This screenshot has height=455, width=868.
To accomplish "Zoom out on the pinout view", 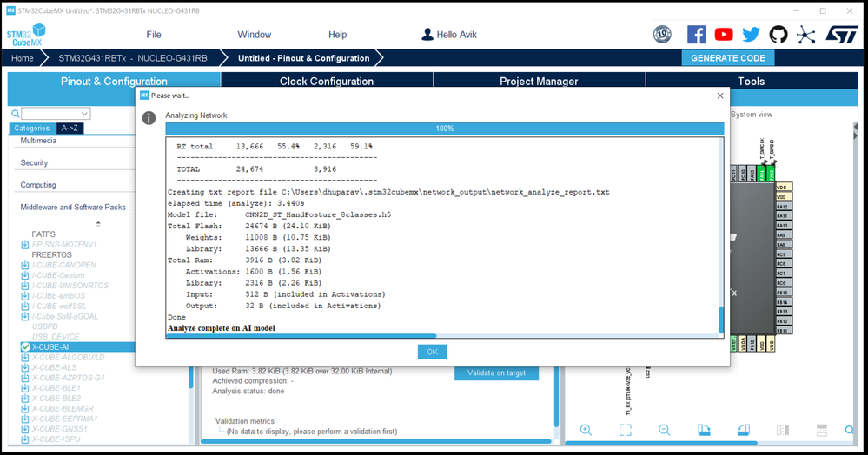I will 665,430.
